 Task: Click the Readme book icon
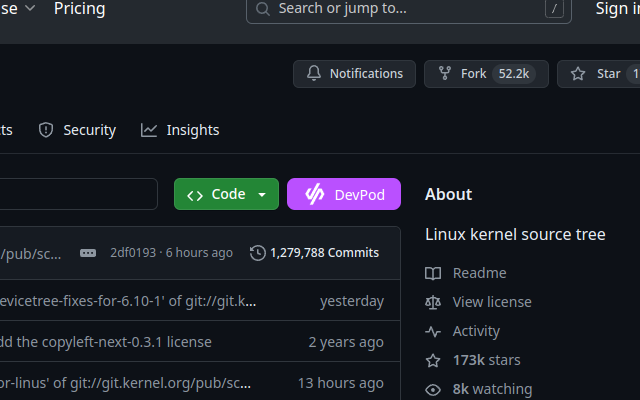coord(433,273)
